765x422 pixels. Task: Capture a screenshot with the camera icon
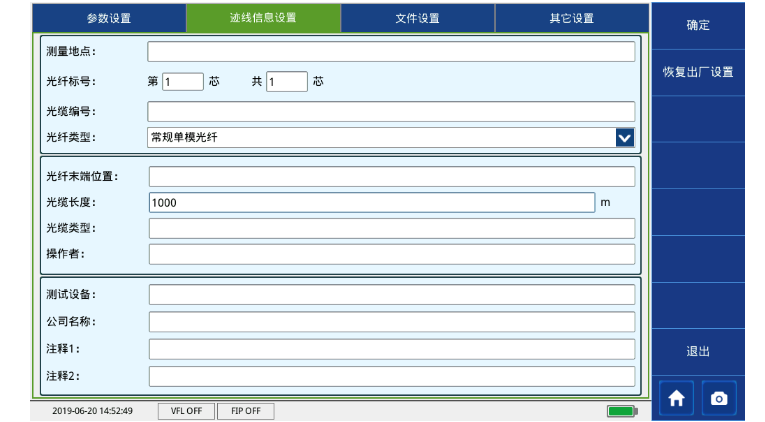click(x=719, y=398)
